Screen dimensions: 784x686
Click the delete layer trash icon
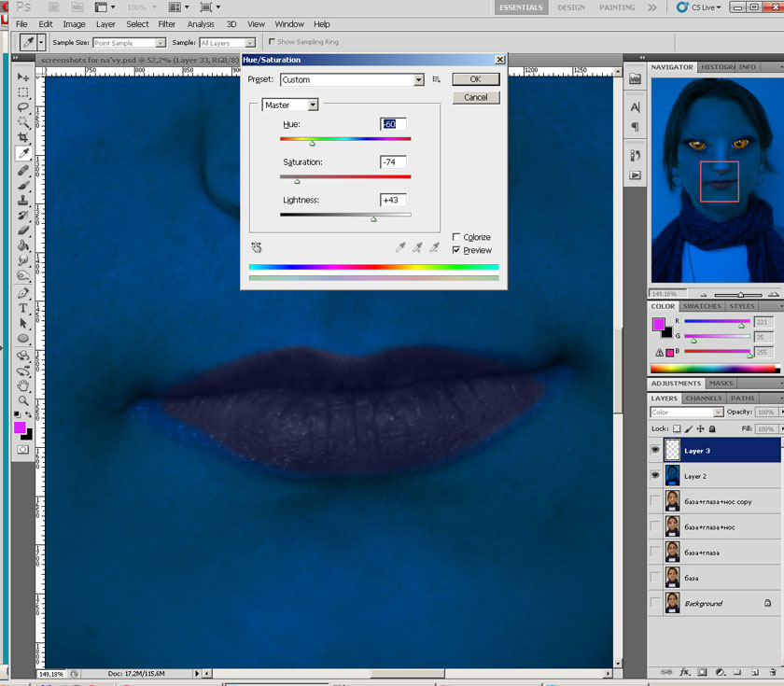(x=773, y=671)
